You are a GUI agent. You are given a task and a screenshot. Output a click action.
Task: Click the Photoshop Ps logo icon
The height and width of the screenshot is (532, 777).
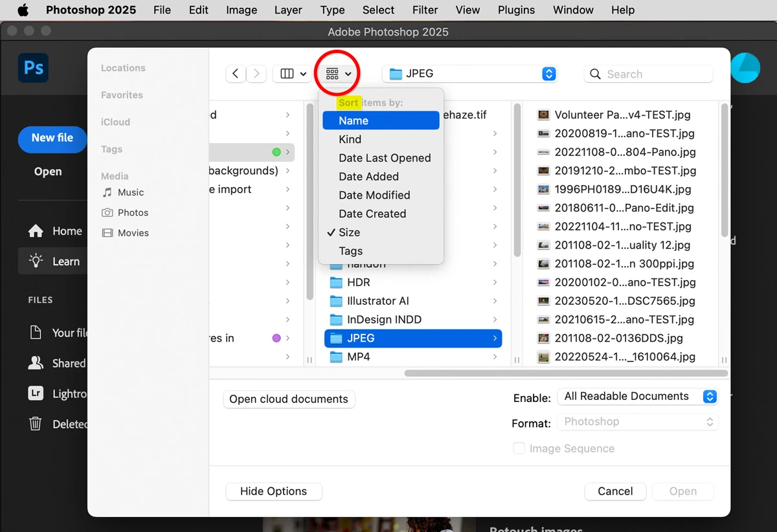(x=33, y=67)
